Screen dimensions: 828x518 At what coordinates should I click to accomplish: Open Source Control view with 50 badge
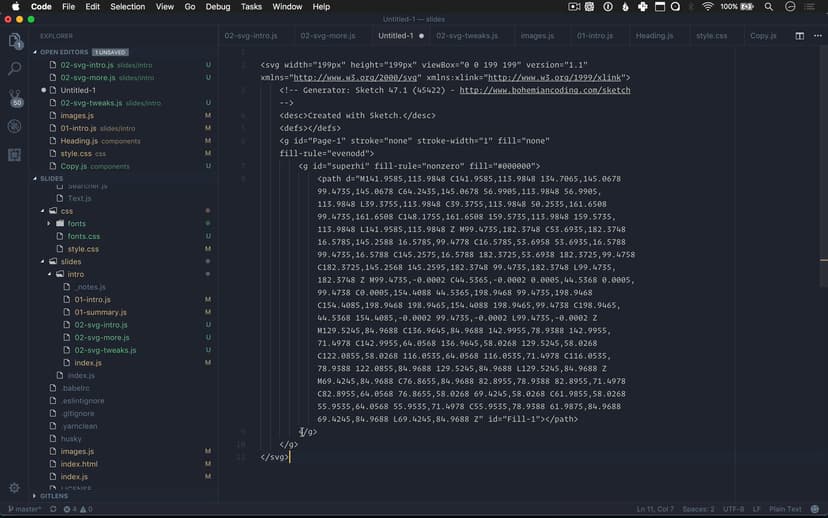tap(15, 98)
